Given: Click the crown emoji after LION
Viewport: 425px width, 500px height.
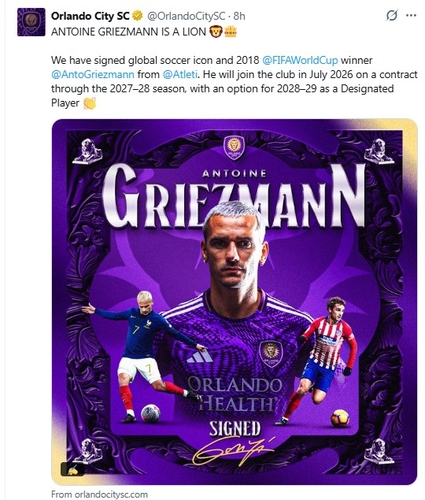Looking at the screenshot, I should [230, 32].
